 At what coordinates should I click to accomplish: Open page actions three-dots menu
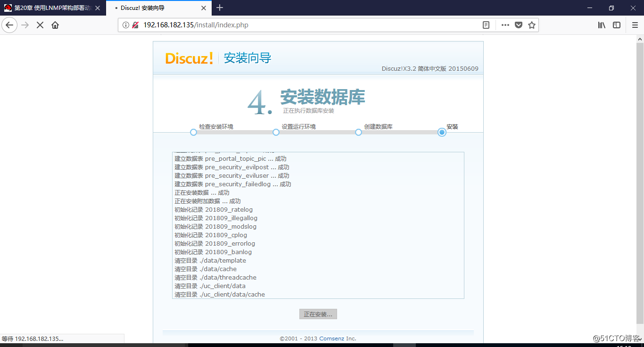[x=505, y=25]
